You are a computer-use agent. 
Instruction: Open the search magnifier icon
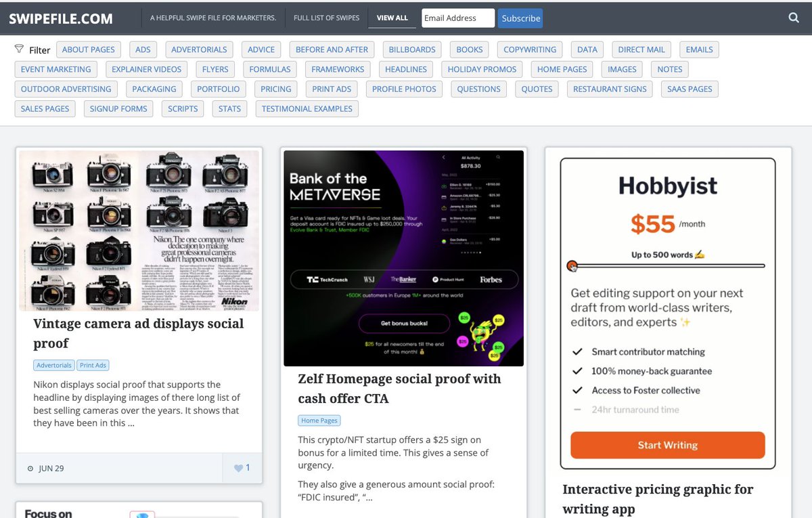point(794,18)
